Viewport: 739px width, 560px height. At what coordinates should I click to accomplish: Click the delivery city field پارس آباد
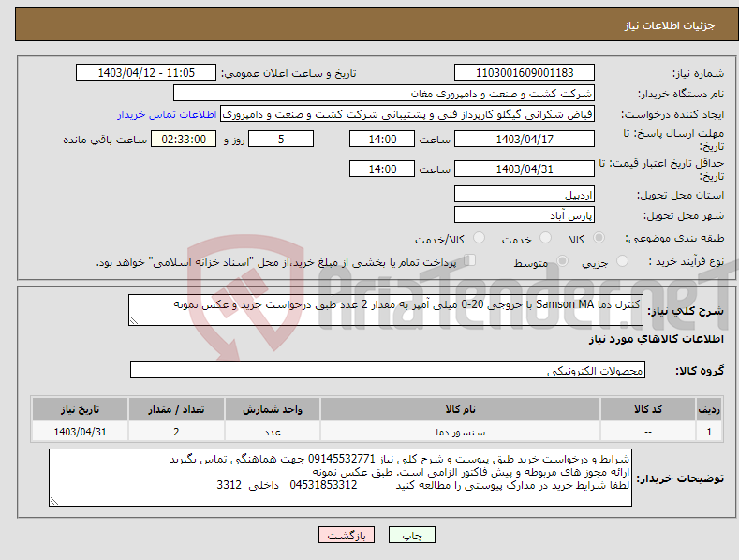[525, 215]
